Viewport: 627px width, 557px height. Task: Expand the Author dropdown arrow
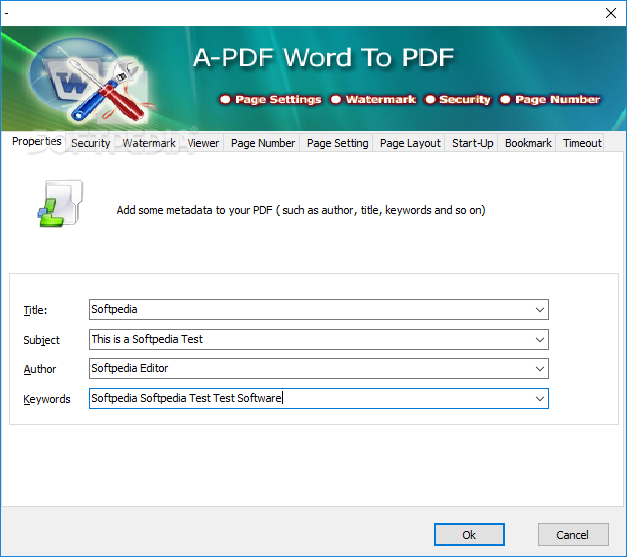[x=539, y=368]
